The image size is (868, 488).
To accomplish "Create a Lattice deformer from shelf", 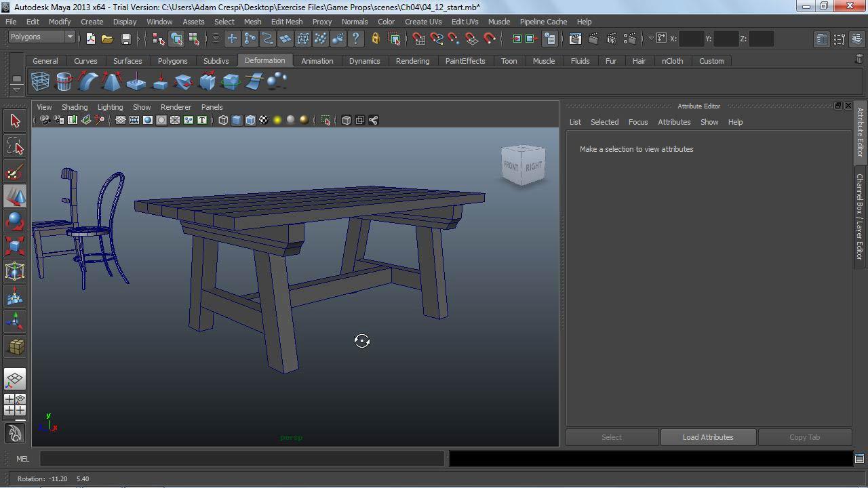I will click(41, 82).
